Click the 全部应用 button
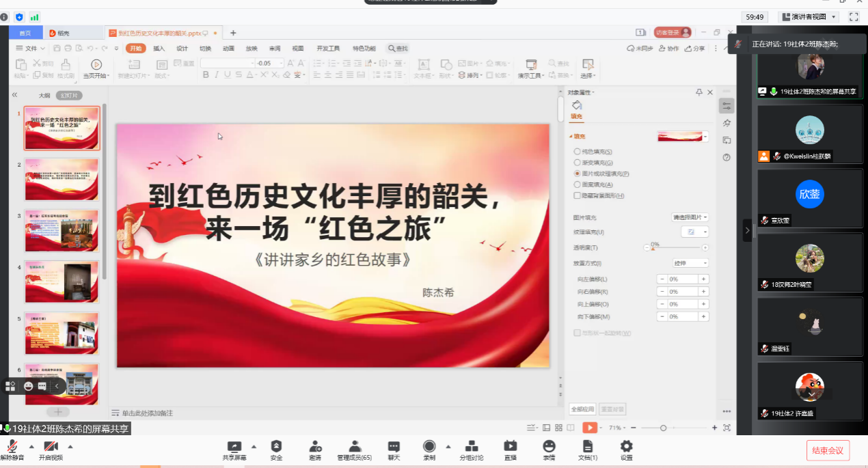The height and width of the screenshot is (468, 868). (x=582, y=409)
